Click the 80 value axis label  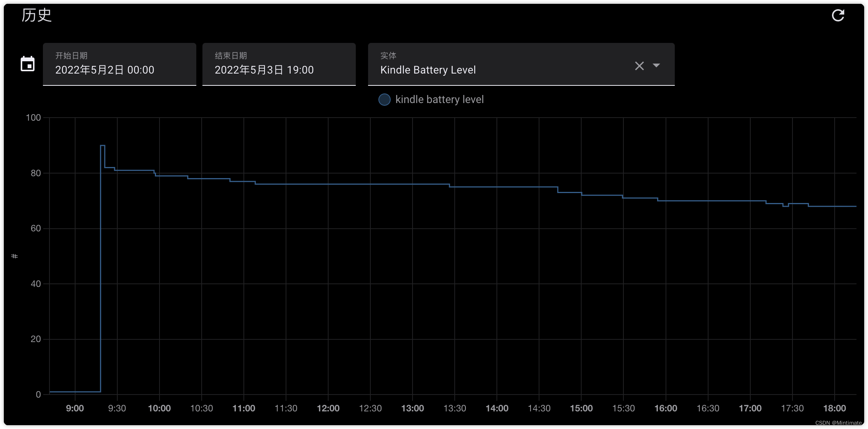(36, 173)
